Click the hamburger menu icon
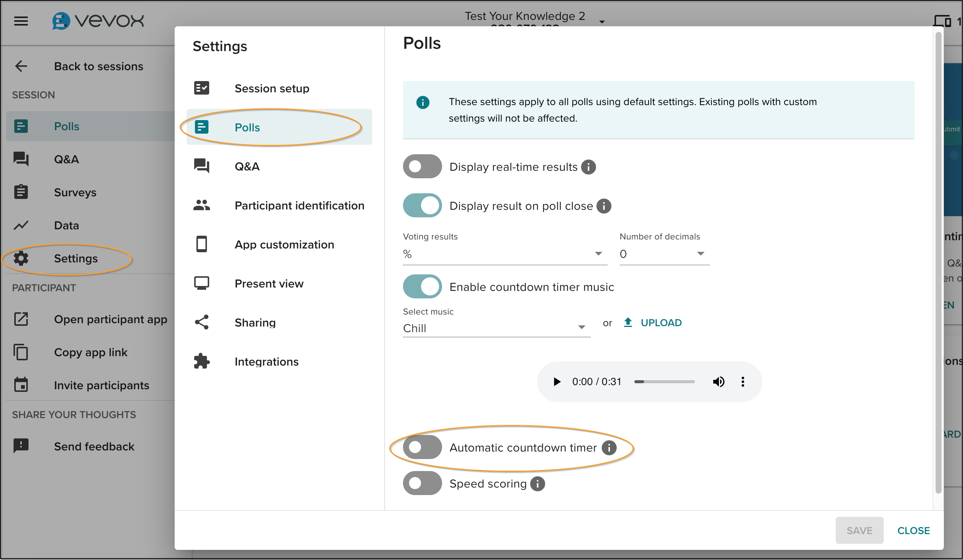963x560 pixels. pyautogui.click(x=21, y=21)
